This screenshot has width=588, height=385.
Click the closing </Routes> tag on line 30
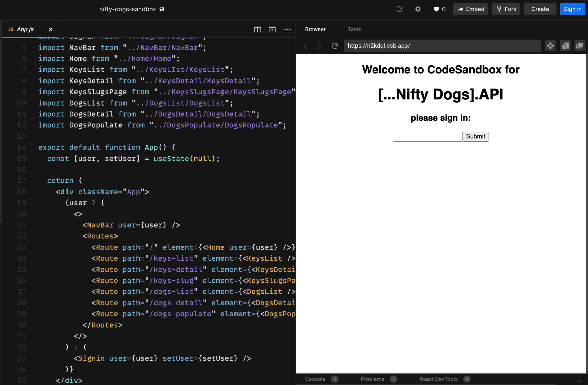tap(102, 325)
